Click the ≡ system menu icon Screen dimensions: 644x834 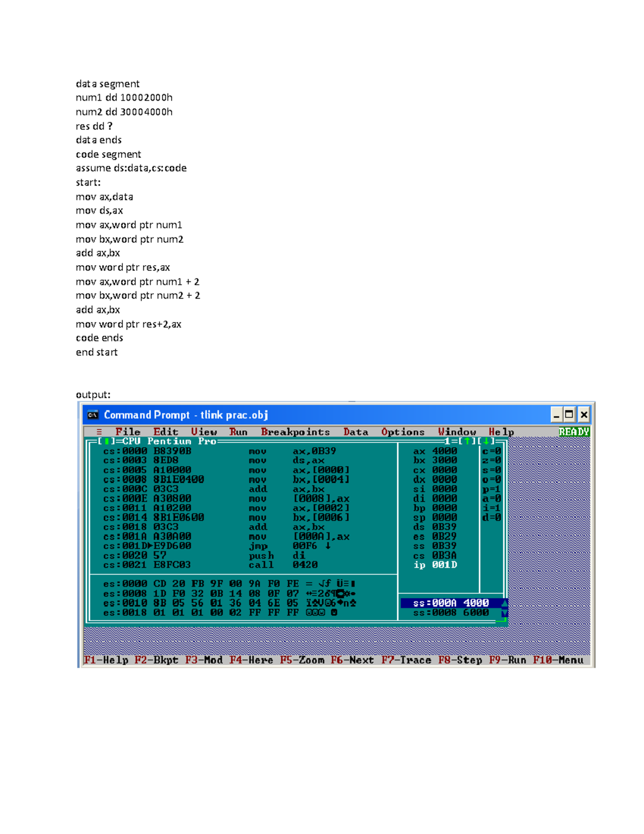pos(99,432)
